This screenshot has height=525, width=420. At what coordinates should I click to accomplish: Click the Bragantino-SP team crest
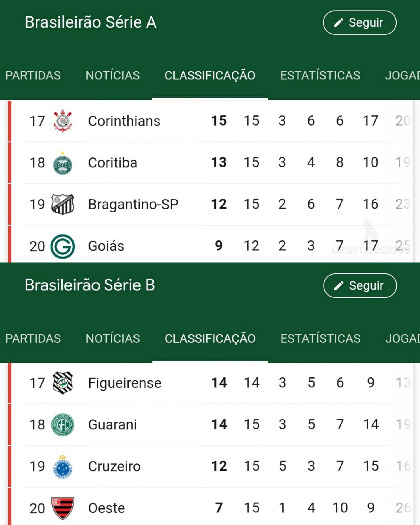tap(63, 204)
